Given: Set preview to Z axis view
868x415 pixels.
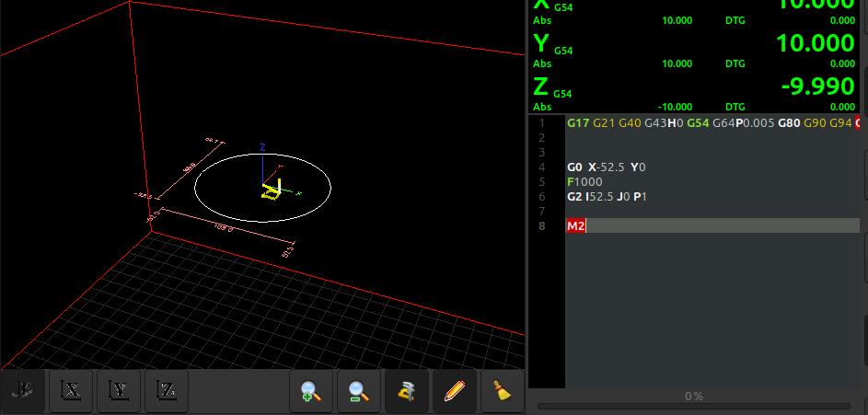Looking at the screenshot, I should (x=167, y=391).
